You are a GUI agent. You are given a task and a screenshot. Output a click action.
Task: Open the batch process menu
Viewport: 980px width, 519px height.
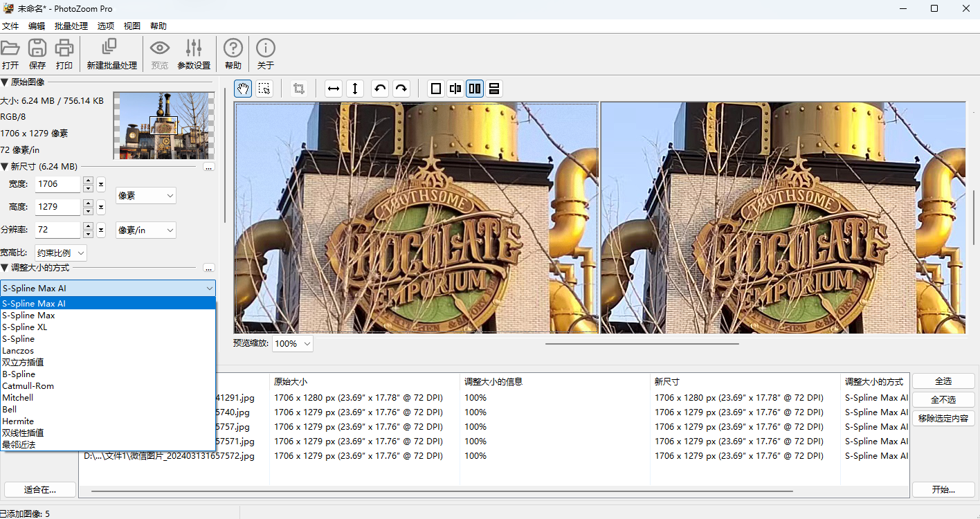[71, 26]
